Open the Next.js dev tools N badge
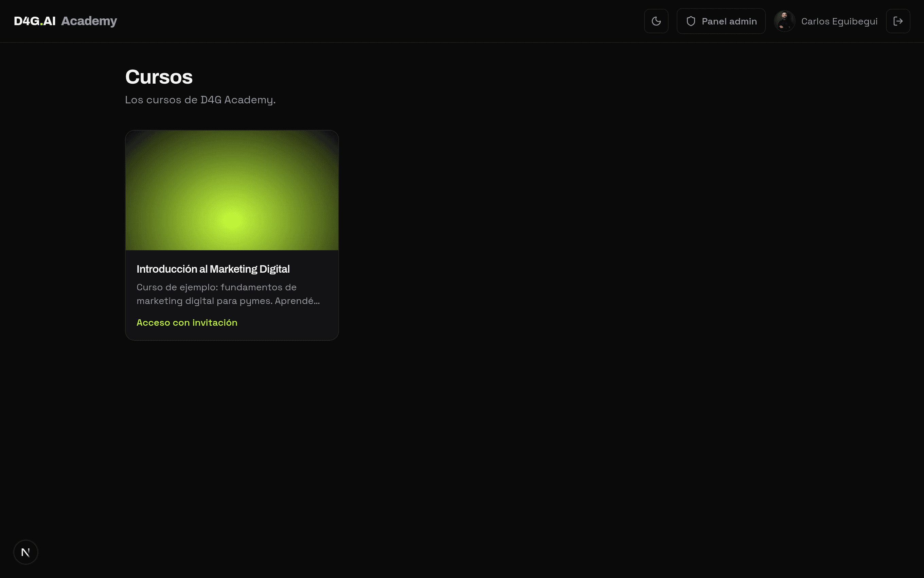924x578 pixels. point(25,552)
